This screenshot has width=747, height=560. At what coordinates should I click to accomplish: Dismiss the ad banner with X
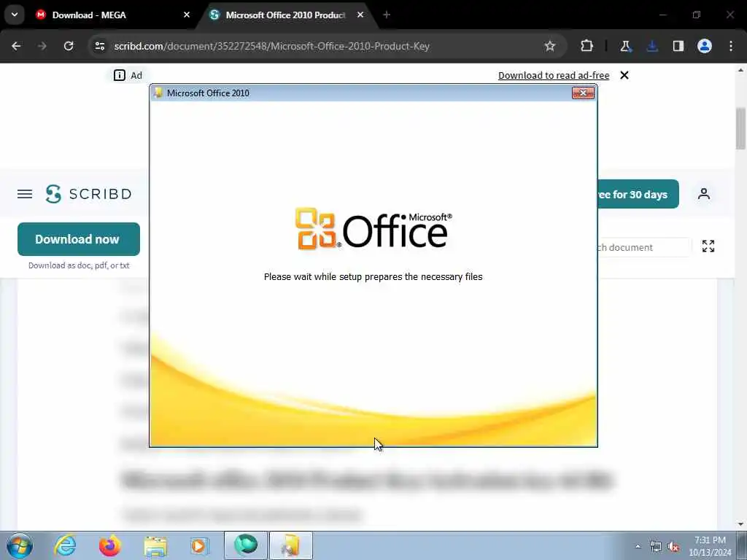pyautogui.click(x=624, y=75)
